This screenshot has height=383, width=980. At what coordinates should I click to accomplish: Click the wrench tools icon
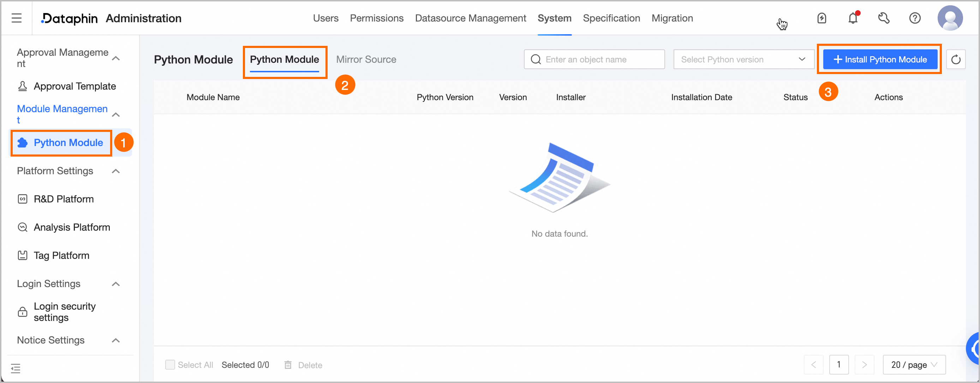883,18
